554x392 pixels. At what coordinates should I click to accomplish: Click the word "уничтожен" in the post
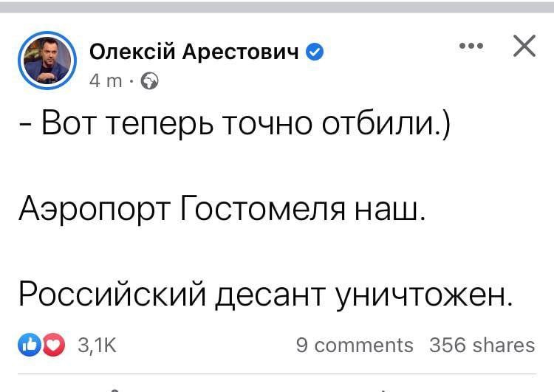click(x=423, y=297)
